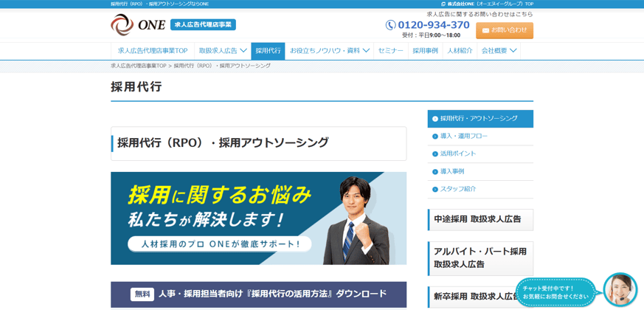644x310 pixels.
Task: Open the セミナー menu item
Action: click(390, 51)
